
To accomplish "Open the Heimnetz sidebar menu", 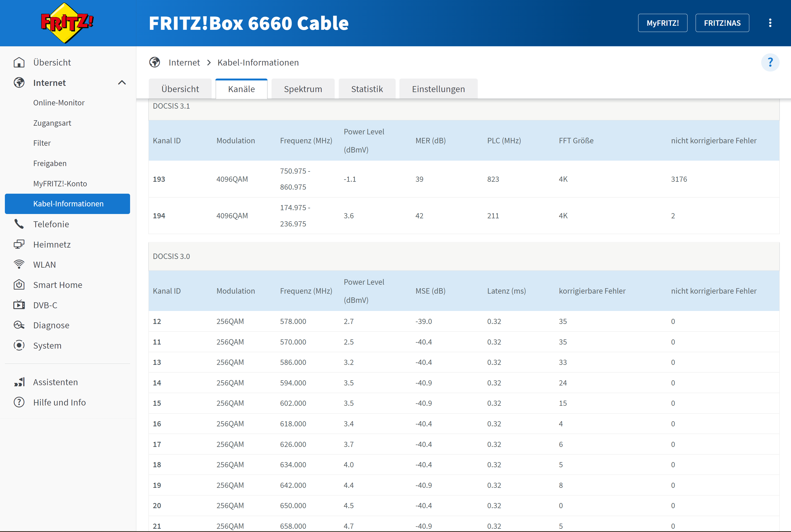I will click(x=52, y=244).
